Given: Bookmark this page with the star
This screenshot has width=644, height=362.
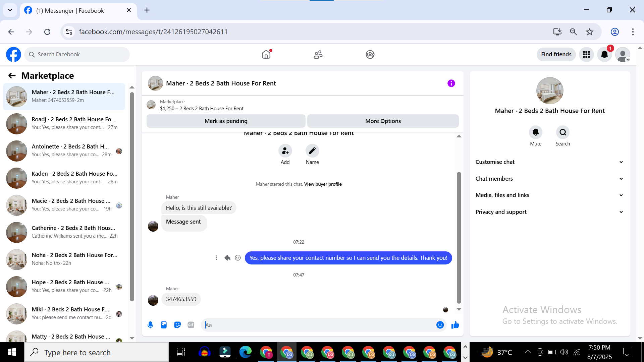Looking at the screenshot, I should click(590, 32).
